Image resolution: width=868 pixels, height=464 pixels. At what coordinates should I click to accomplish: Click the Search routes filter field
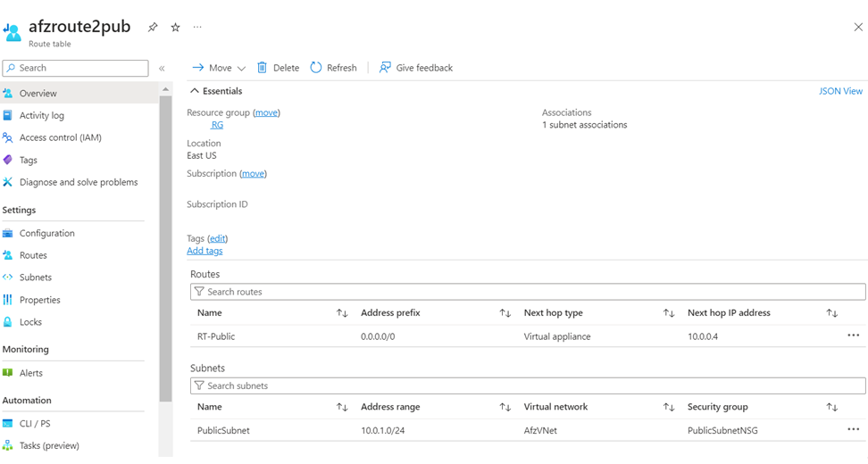coord(527,292)
